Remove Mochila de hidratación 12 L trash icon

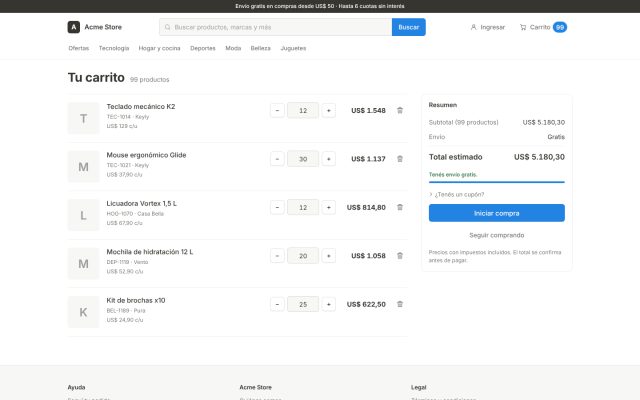coord(400,256)
